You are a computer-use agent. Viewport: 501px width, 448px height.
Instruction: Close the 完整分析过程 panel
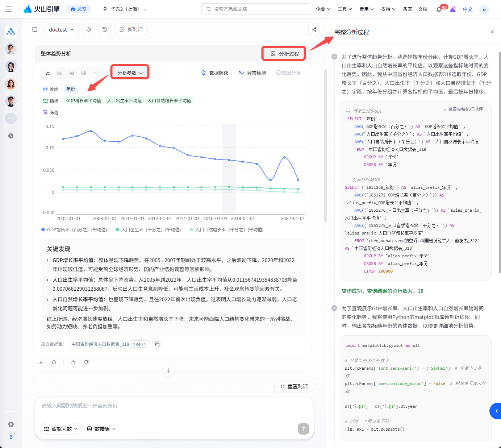pyautogui.click(x=492, y=32)
